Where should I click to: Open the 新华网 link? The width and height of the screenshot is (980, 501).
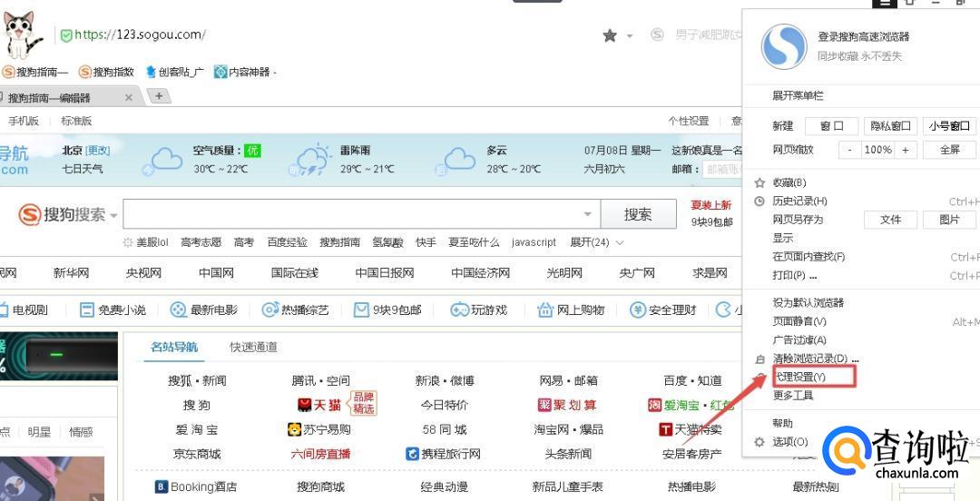72,272
